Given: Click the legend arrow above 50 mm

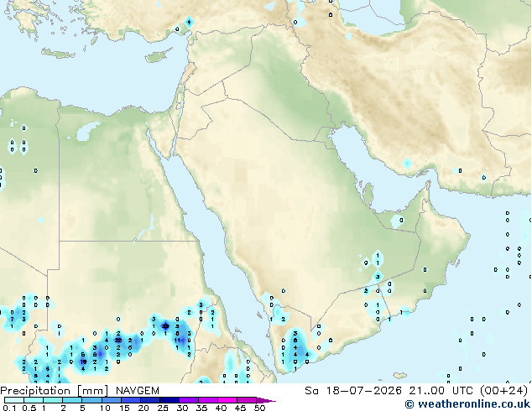Looking at the screenshot, I should [266, 400].
